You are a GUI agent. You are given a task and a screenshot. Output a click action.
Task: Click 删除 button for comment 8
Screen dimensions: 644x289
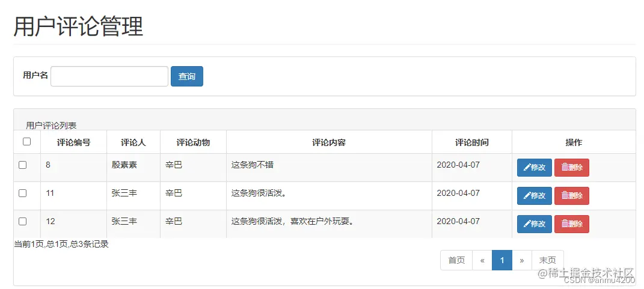point(572,168)
